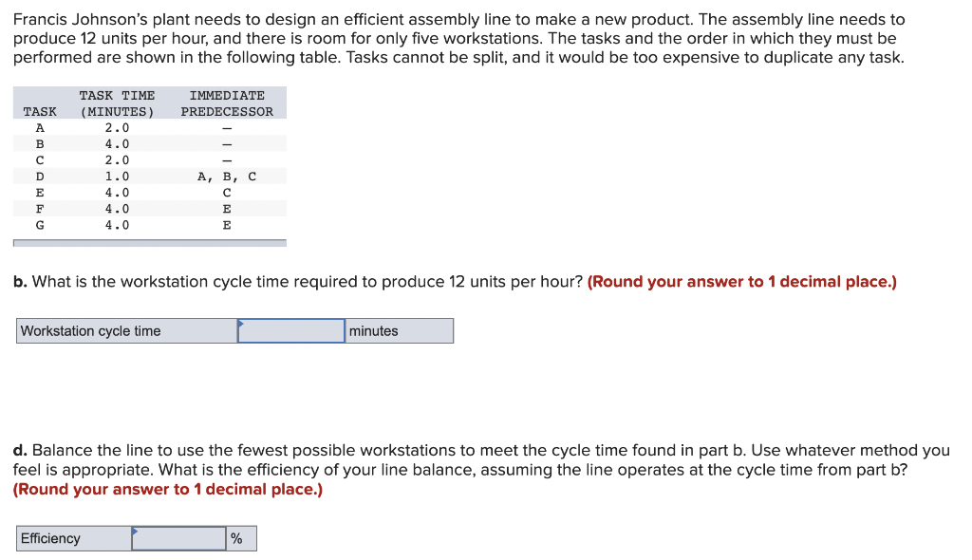Click the Efficiency label cell

coord(74,538)
